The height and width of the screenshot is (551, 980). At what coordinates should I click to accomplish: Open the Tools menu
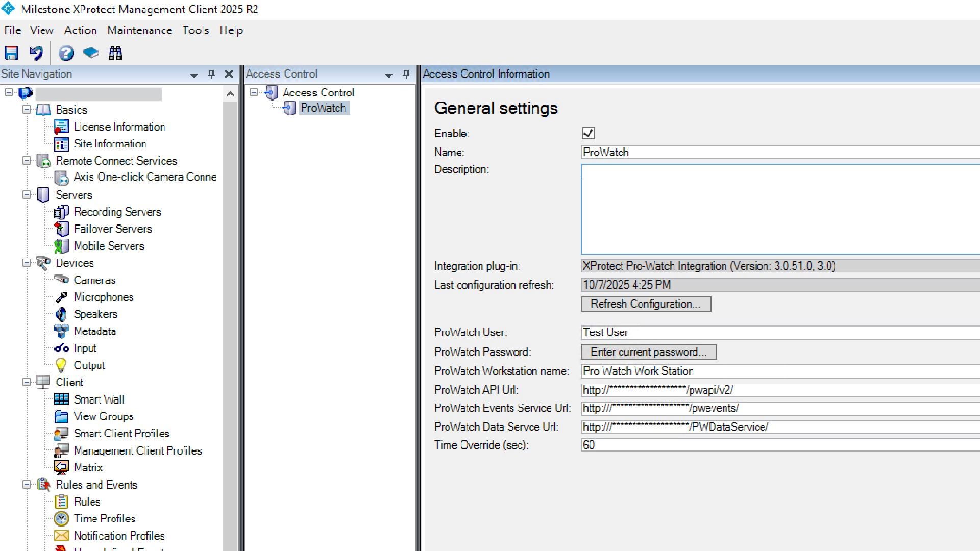195,30
